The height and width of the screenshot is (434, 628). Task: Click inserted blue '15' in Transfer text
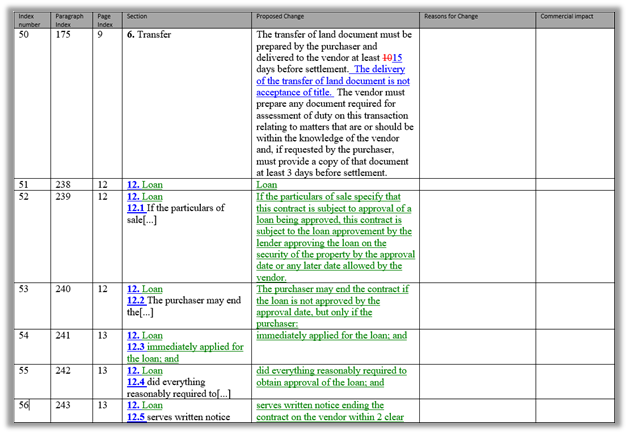point(397,58)
